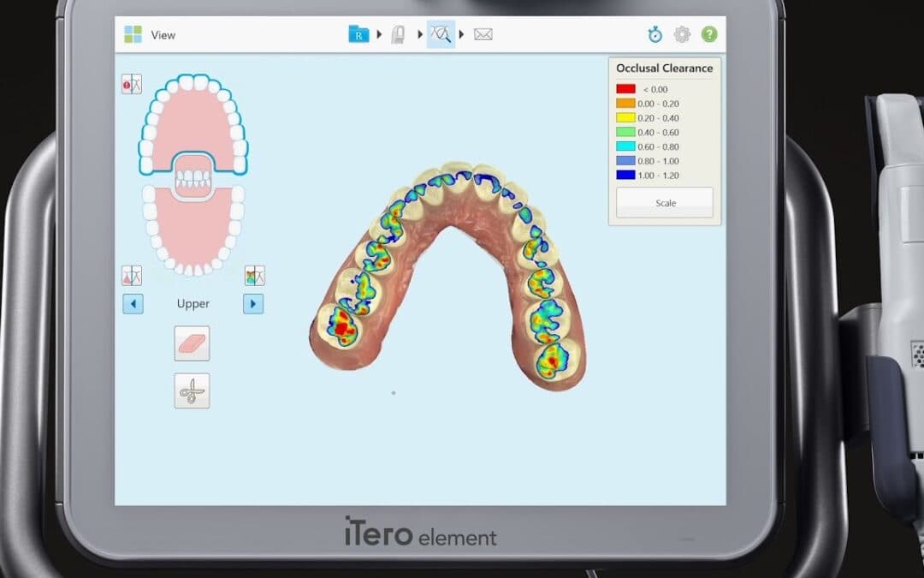The width and height of the screenshot is (924, 578).
Task: Select the scissors Trim tool
Action: point(192,390)
